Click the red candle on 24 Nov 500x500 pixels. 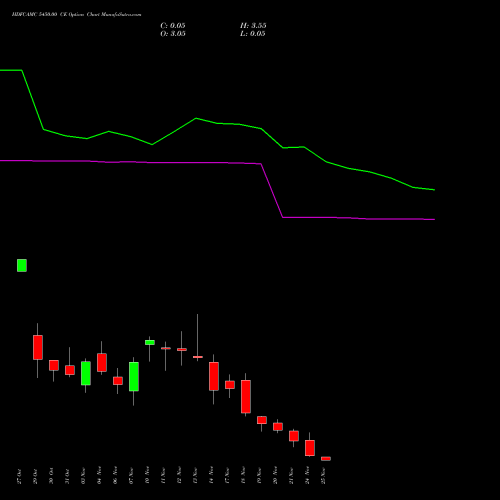click(x=310, y=448)
